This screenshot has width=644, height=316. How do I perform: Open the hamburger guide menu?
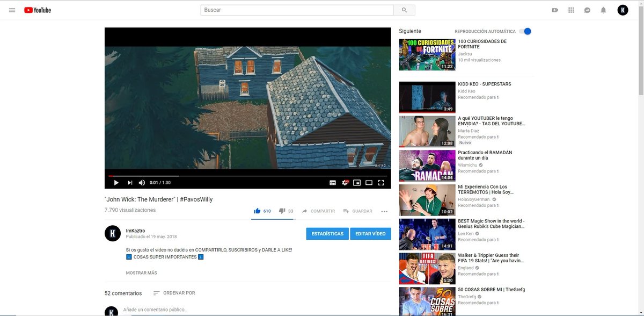[12, 10]
